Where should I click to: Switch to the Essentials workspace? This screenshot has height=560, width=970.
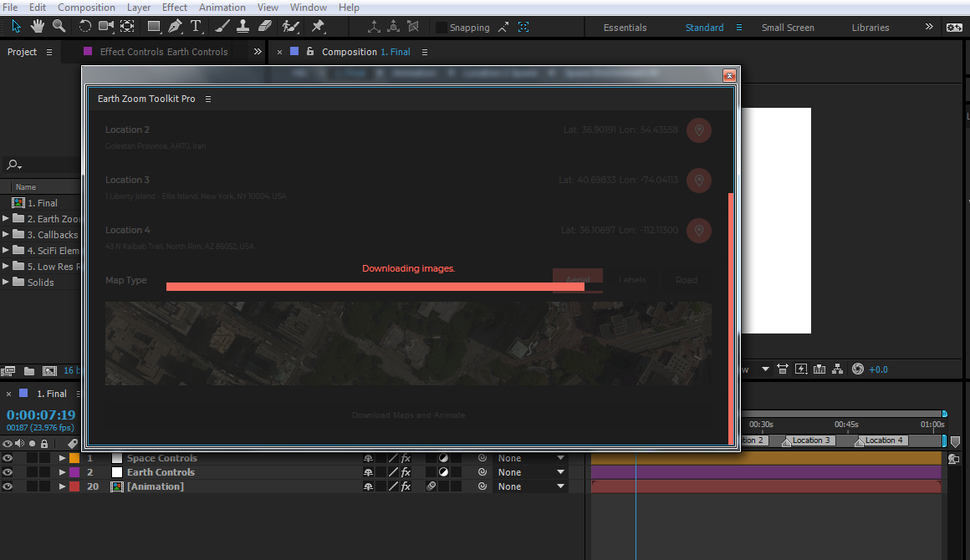(625, 28)
